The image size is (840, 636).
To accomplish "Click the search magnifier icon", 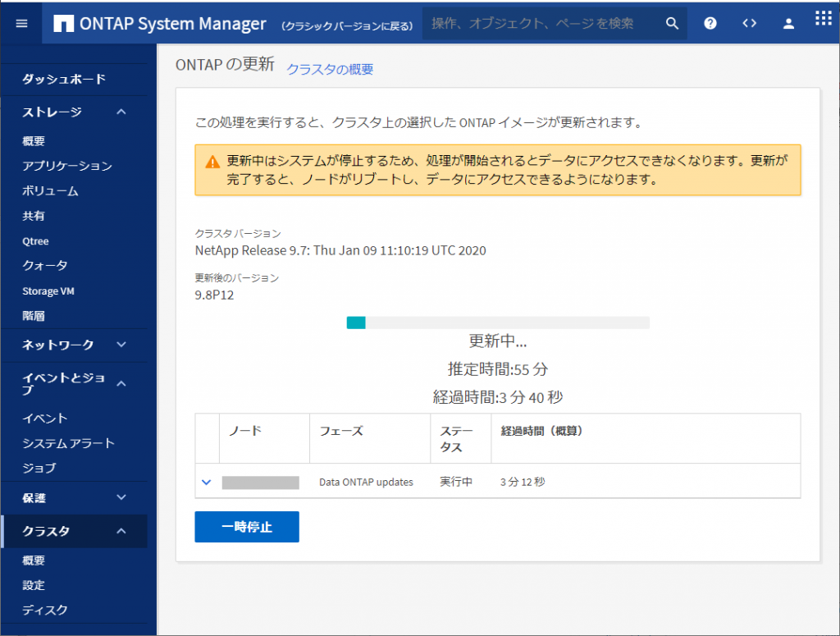I will coord(672,24).
